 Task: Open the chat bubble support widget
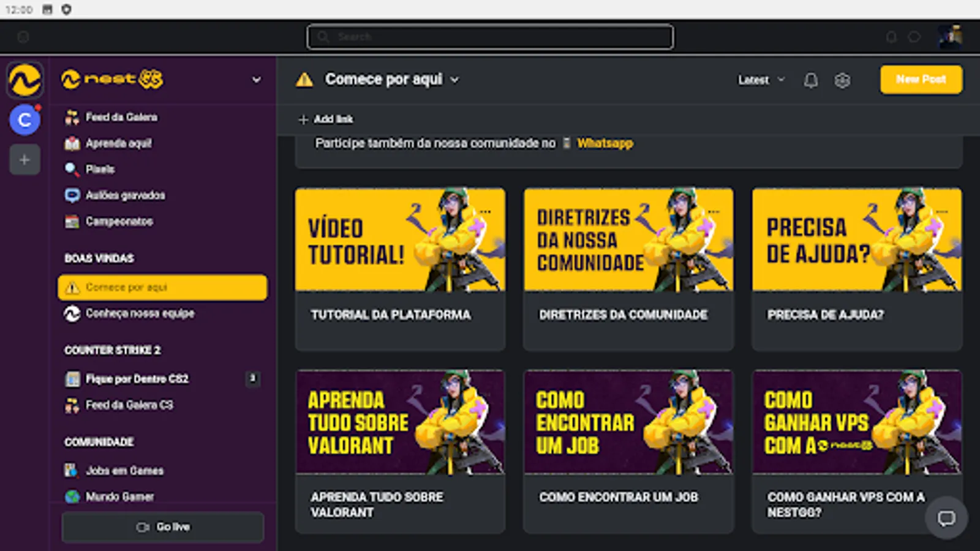[946, 519]
